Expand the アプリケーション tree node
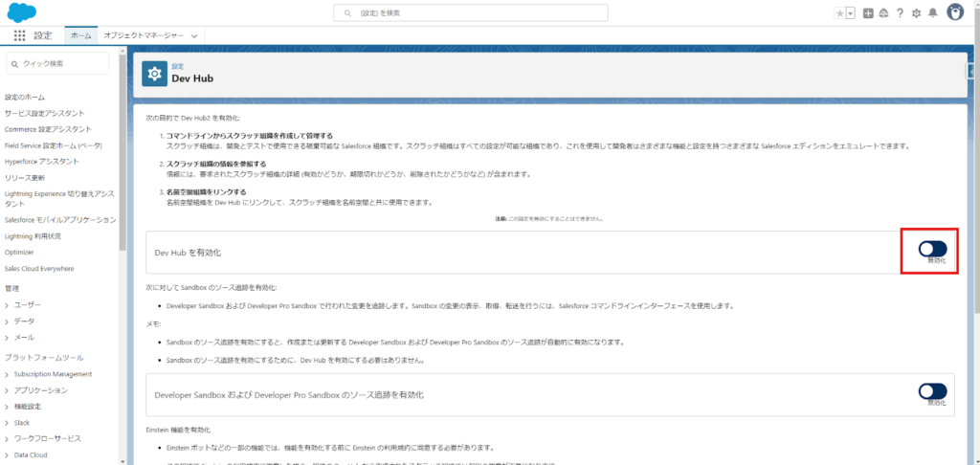Screen dimensions: 980x465 pos(7,390)
